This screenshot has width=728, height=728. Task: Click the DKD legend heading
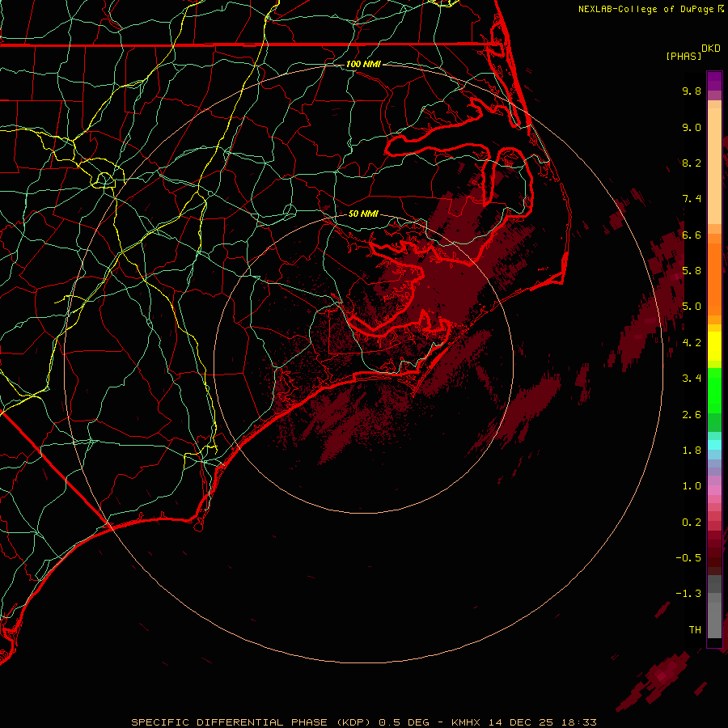click(711, 49)
